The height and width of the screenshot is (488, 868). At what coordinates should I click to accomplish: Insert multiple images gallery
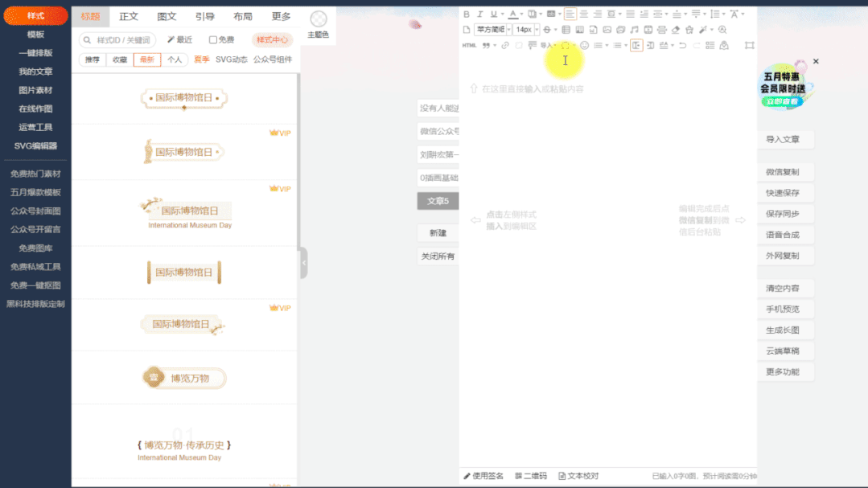coord(620,29)
